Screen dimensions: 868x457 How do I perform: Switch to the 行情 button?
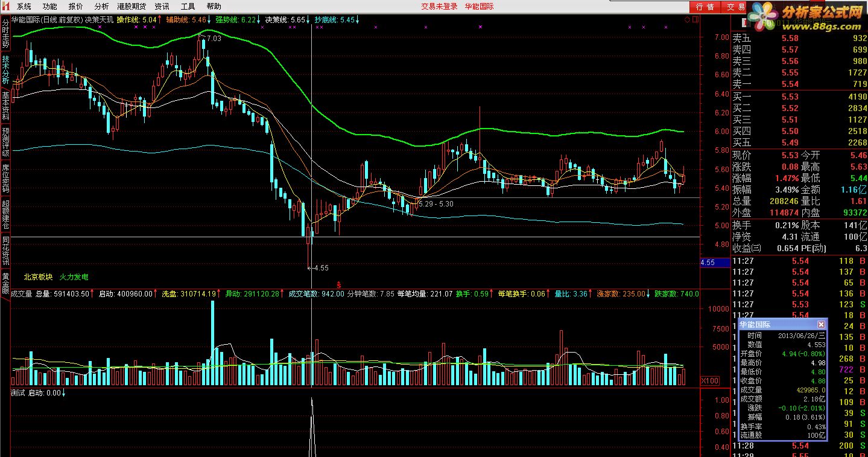click(705, 7)
